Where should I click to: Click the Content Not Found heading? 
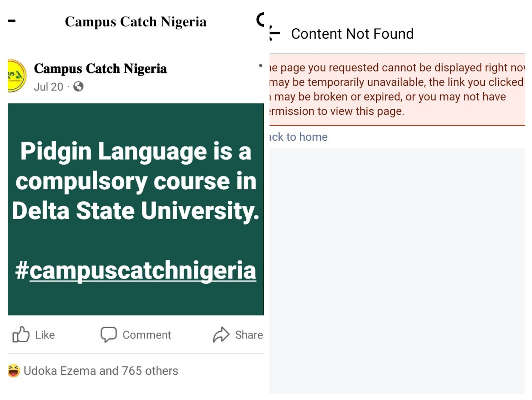click(x=352, y=34)
